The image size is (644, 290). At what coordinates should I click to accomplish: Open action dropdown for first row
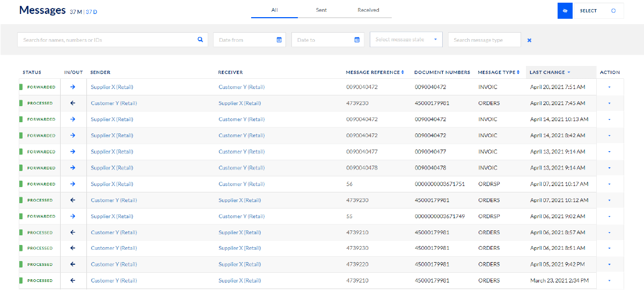[x=610, y=87]
